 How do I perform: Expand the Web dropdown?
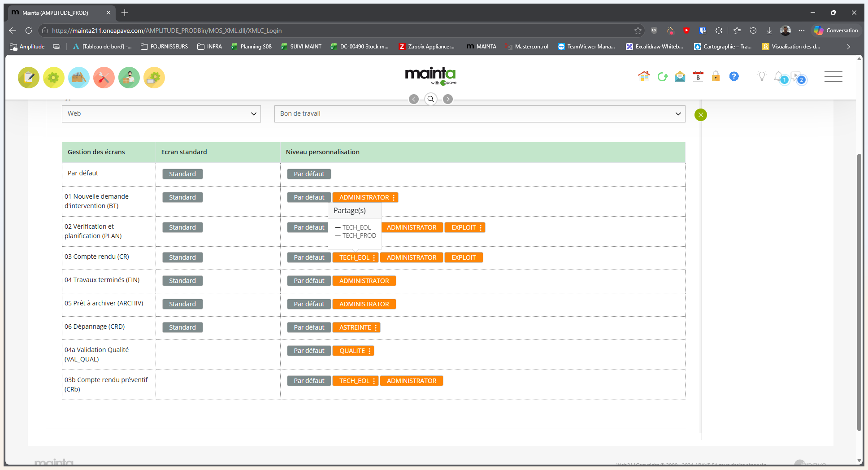coord(161,114)
